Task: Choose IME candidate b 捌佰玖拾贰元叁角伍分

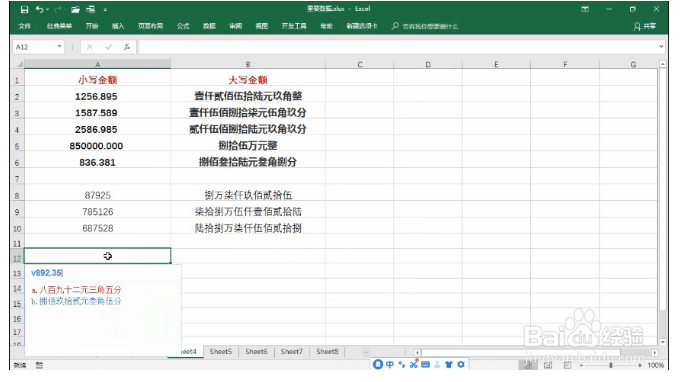Action: (76, 301)
